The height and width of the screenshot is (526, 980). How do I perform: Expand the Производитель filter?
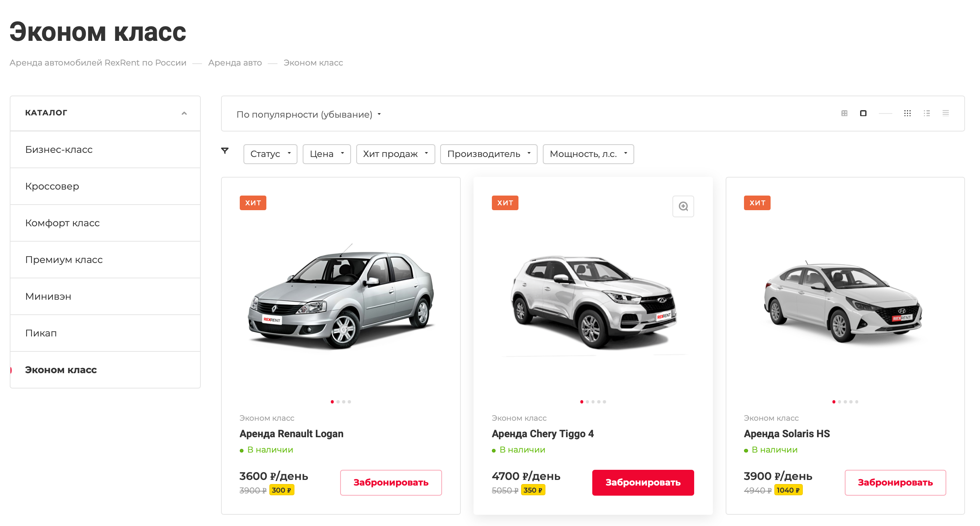pyautogui.click(x=489, y=154)
